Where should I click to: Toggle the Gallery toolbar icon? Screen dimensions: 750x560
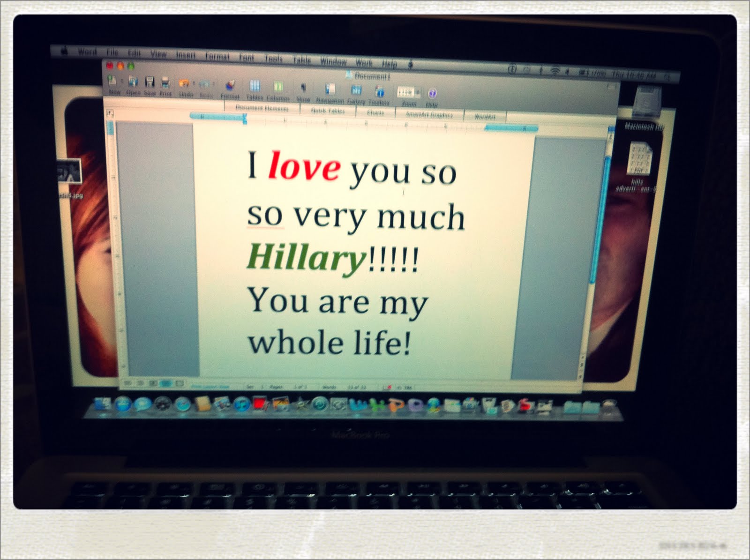356,90
